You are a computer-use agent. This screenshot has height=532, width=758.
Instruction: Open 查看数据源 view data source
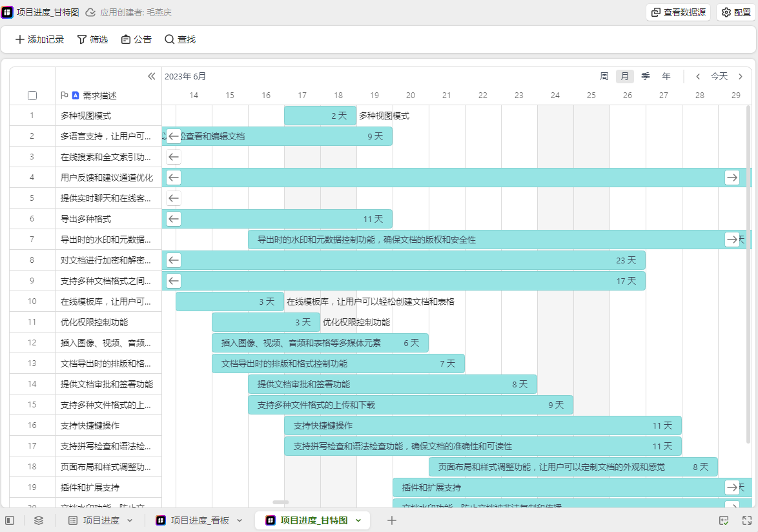(x=678, y=12)
